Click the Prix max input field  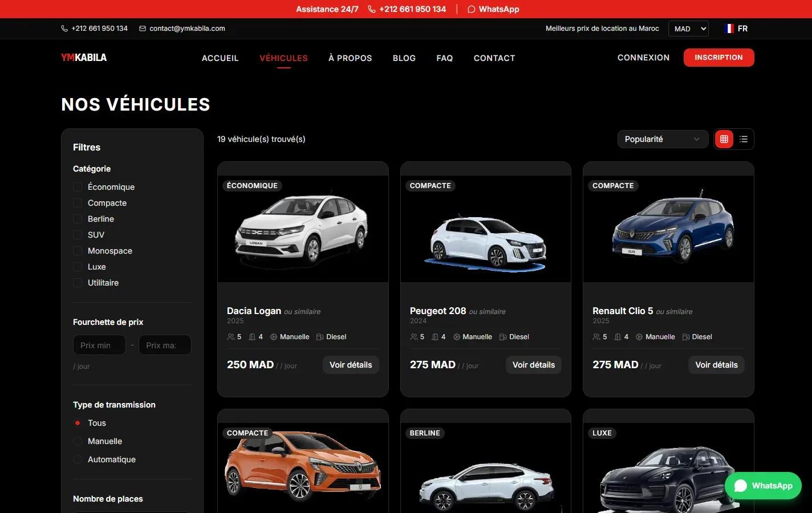[x=165, y=345]
